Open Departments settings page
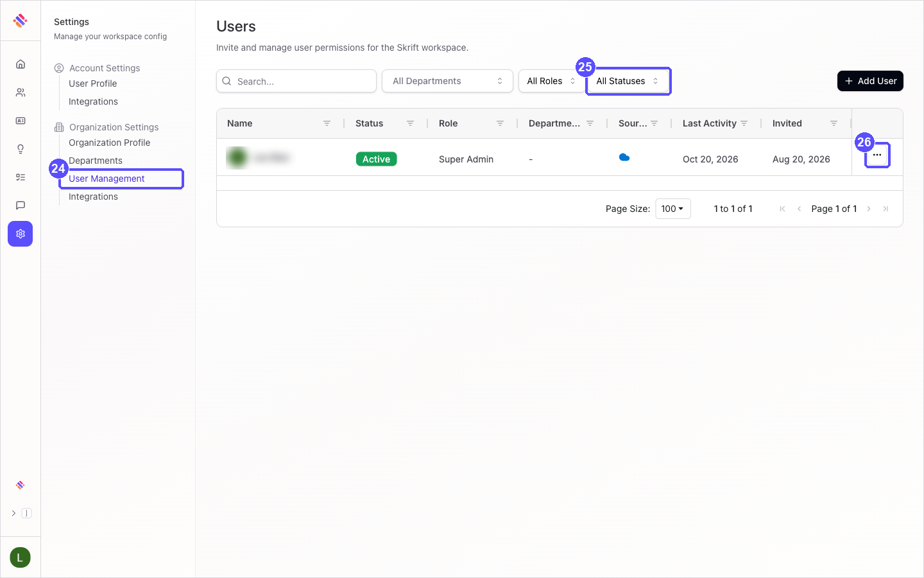 click(x=96, y=161)
